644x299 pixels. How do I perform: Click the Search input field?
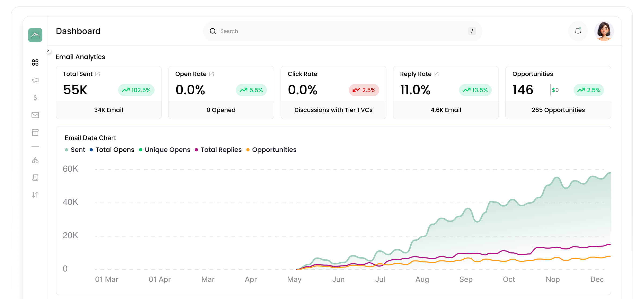click(341, 31)
